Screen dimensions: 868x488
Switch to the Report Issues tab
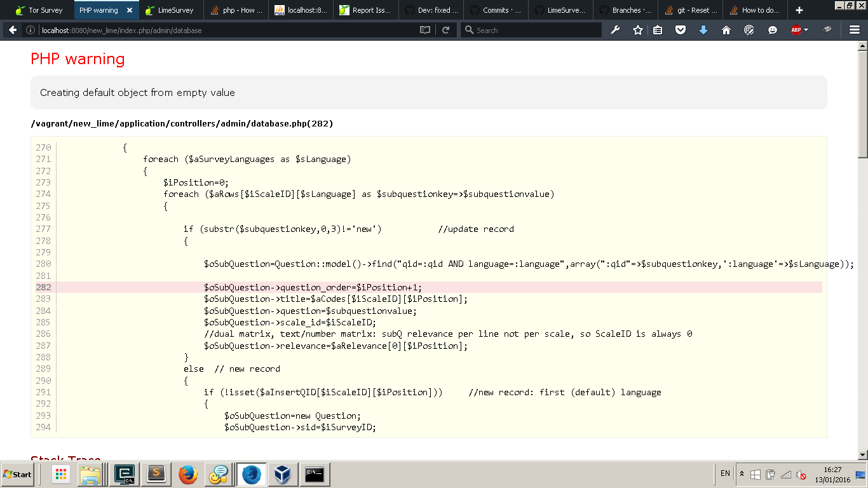point(366,10)
